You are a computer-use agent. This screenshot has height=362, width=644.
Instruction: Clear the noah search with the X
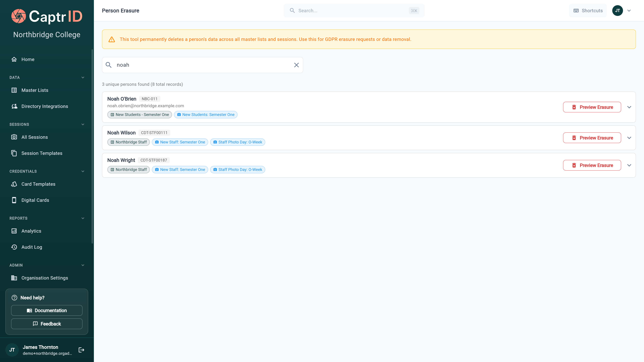click(x=297, y=65)
